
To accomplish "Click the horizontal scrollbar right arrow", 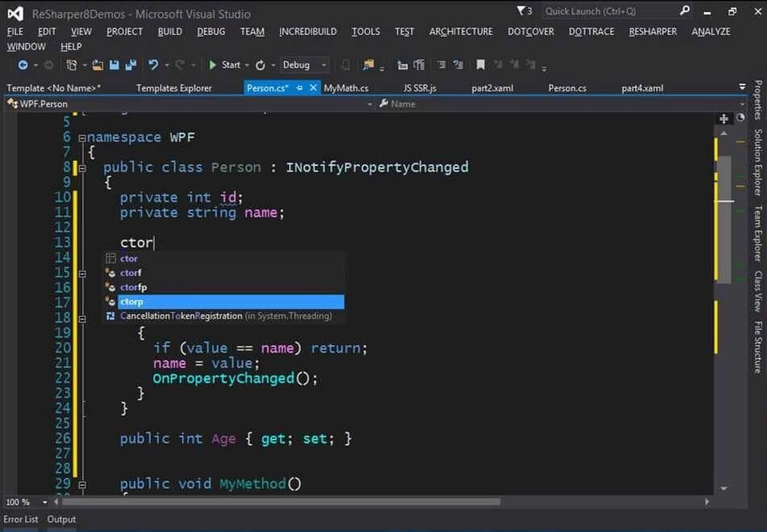I will (707, 502).
